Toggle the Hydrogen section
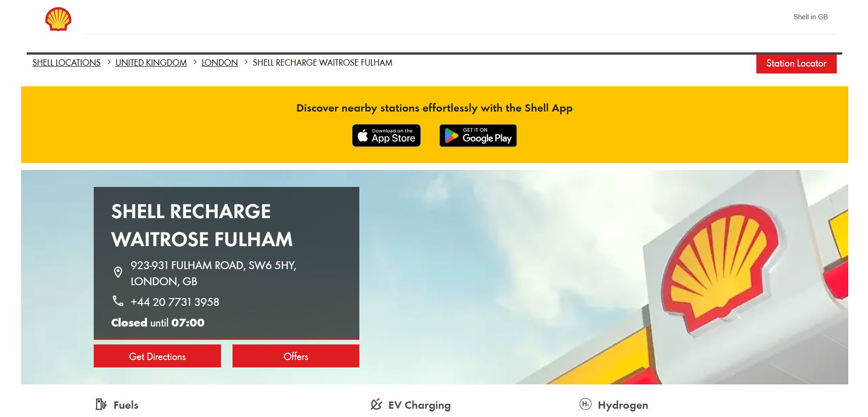 click(623, 405)
